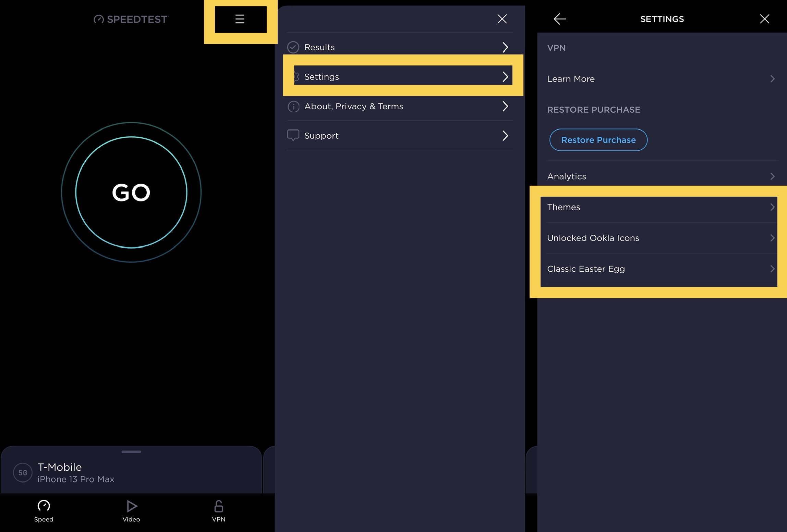Expand the Themes chevron
Screen dimensions: 787x532
[773, 207]
